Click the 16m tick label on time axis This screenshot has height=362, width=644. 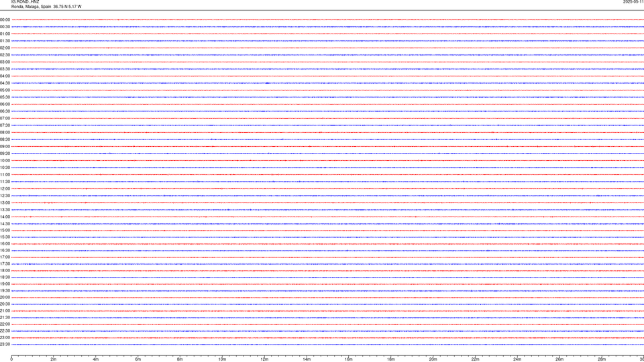pyautogui.click(x=349, y=359)
